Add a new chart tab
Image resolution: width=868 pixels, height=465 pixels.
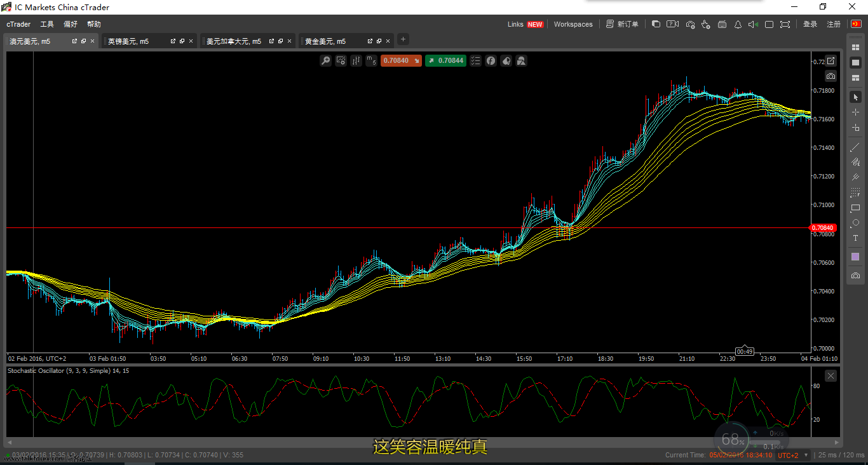click(403, 39)
